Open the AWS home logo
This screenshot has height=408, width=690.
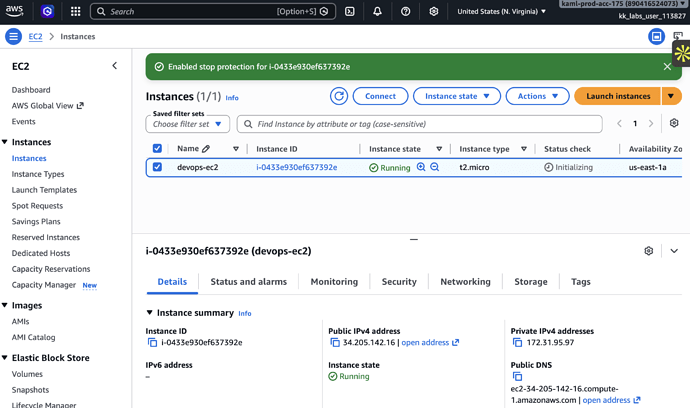tap(14, 11)
